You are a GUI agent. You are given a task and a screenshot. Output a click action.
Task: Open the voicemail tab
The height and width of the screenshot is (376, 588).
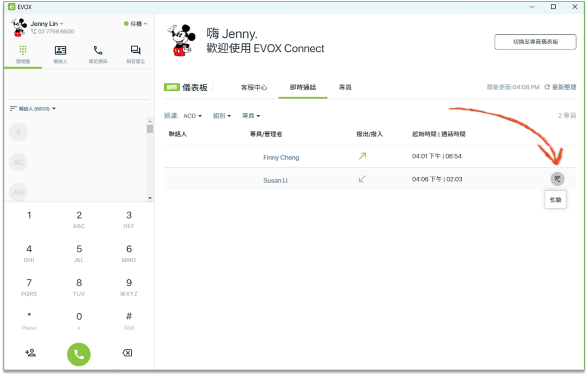pyautogui.click(x=135, y=54)
